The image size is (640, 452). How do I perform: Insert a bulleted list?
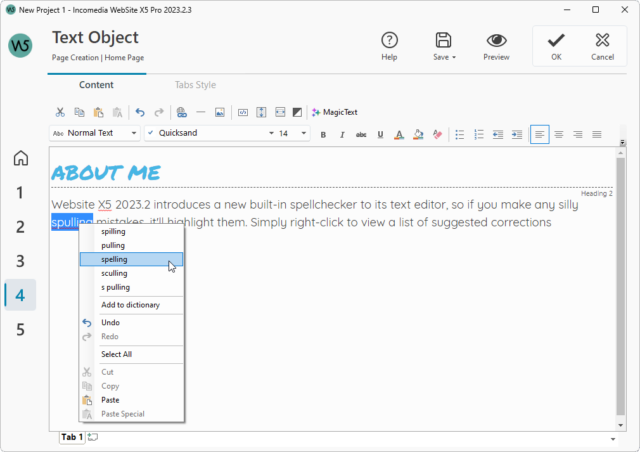pyautogui.click(x=460, y=134)
